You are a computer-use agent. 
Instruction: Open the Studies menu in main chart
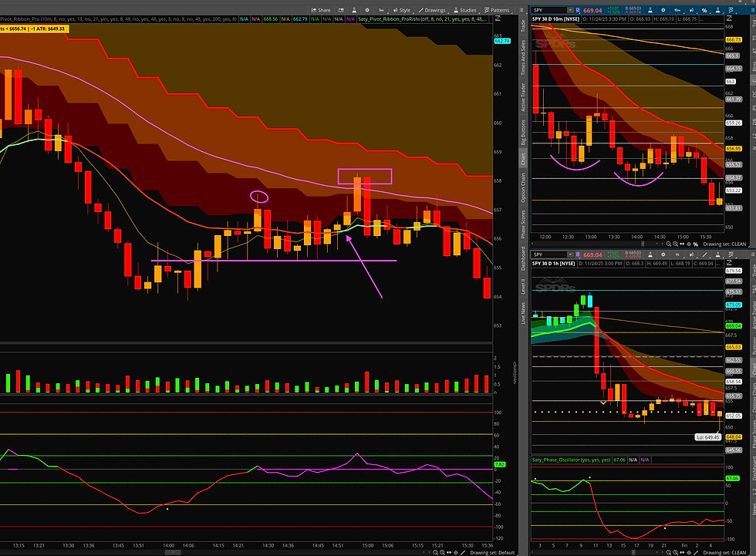465,10
